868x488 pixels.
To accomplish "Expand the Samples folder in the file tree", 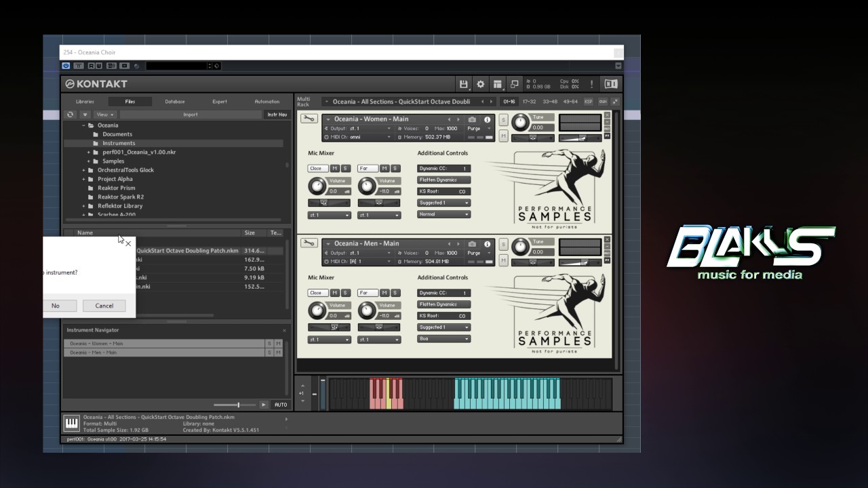I will click(x=88, y=161).
